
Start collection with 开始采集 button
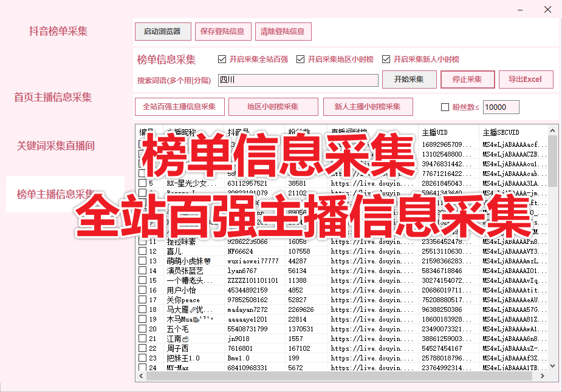pos(409,79)
